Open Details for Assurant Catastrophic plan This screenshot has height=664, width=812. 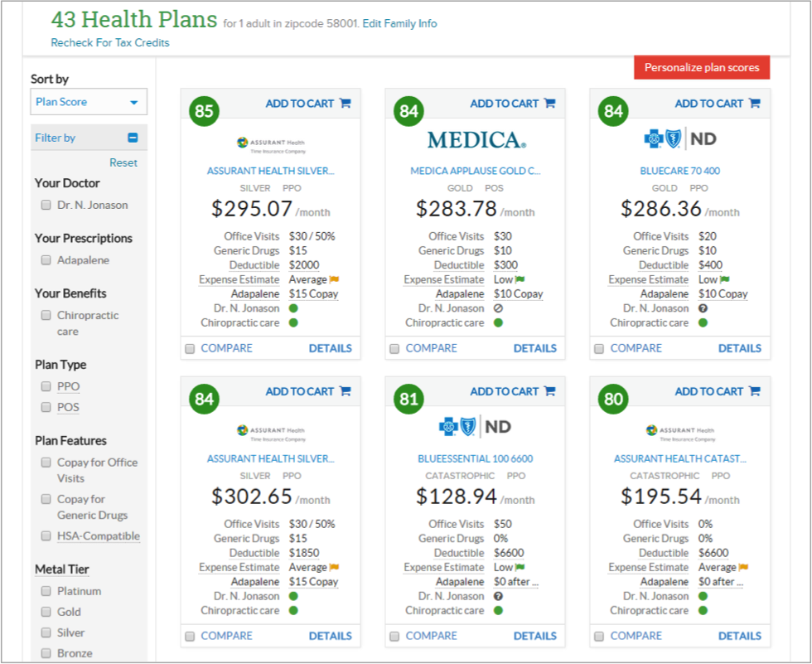click(x=739, y=636)
